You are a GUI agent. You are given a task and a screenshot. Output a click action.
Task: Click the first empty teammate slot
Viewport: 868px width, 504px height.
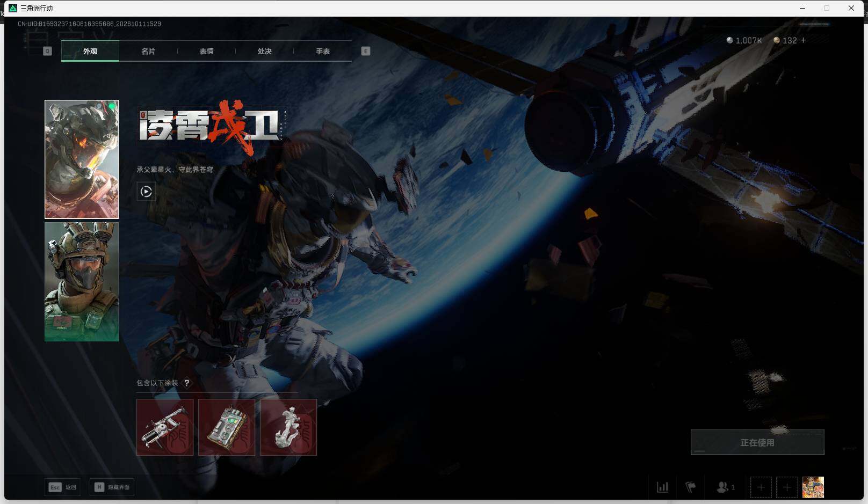tap(761, 487)
